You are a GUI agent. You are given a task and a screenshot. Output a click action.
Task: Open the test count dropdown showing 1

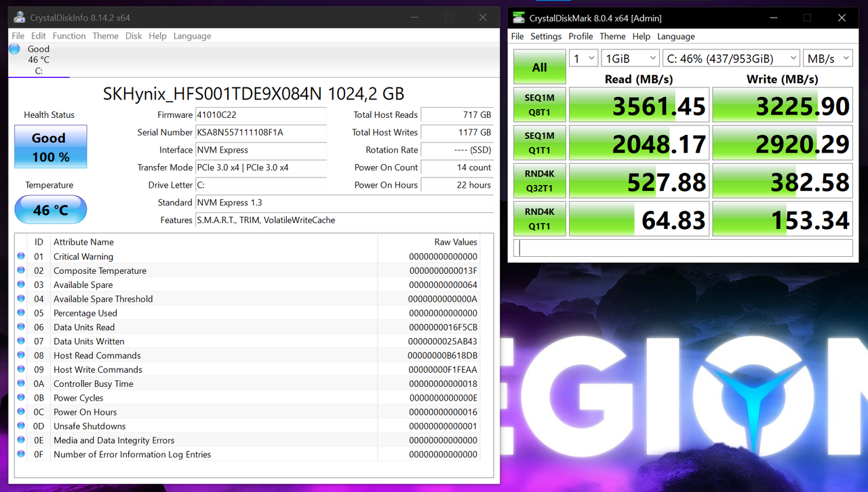(x=583, y=58)
